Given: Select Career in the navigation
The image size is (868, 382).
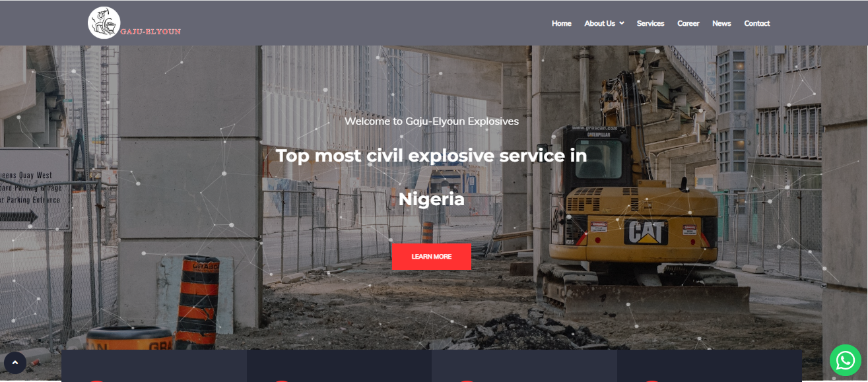Looking at the screenshot, I should (688, 23).
